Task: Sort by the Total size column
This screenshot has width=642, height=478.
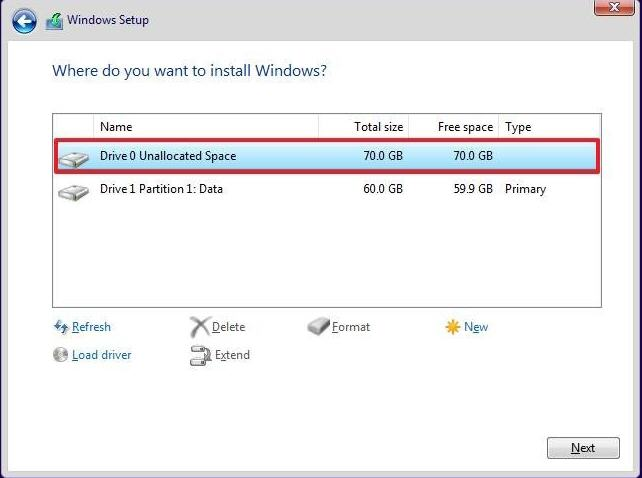Action: pyautogui.click(x=364, y=127)
